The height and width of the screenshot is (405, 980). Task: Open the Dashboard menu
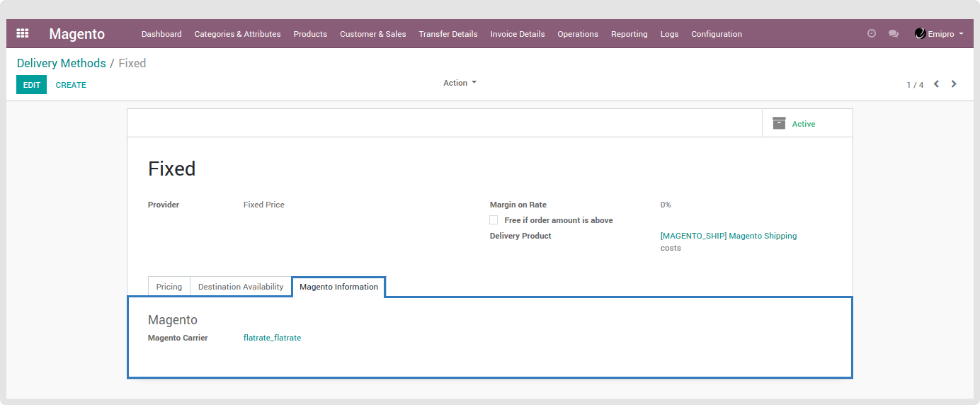(161, 34)
